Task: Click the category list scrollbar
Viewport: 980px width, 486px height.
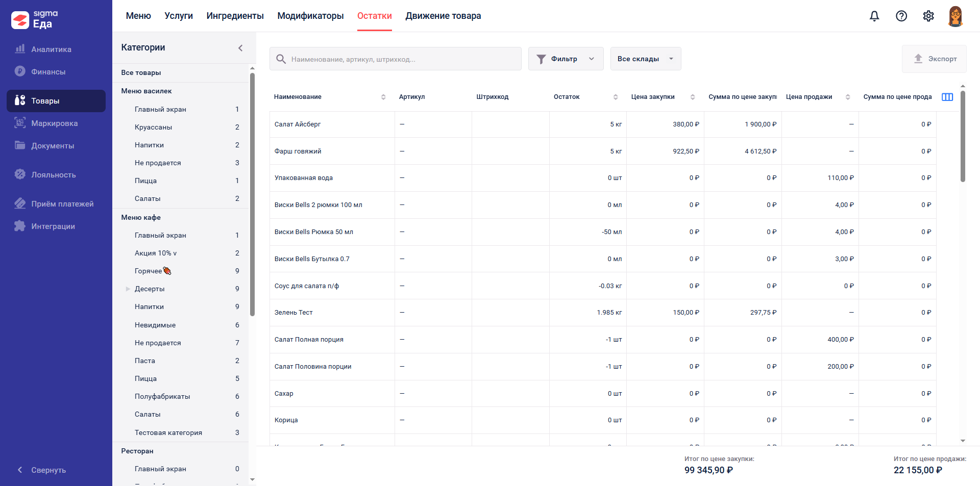Action: point(252,194)
